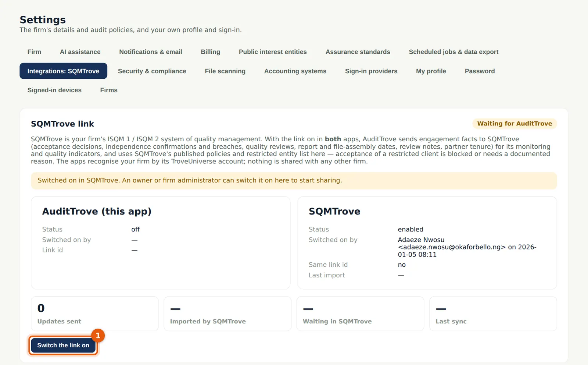Switch to File scanning tab
Screen dimensions: 588x365
coord(225,71)
